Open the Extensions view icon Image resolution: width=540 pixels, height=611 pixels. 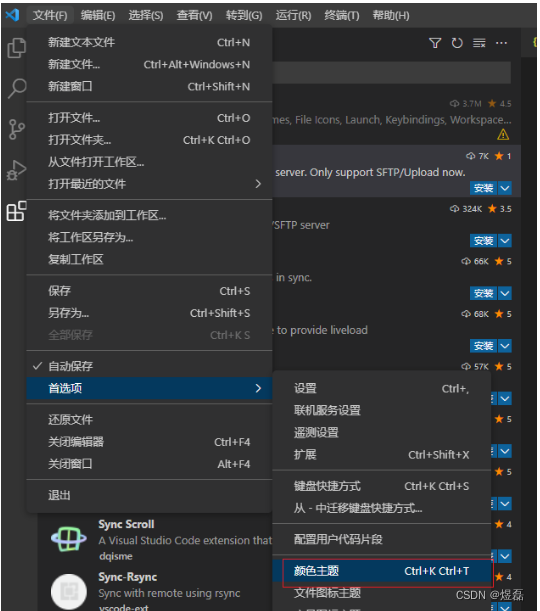tap(16, 211)
